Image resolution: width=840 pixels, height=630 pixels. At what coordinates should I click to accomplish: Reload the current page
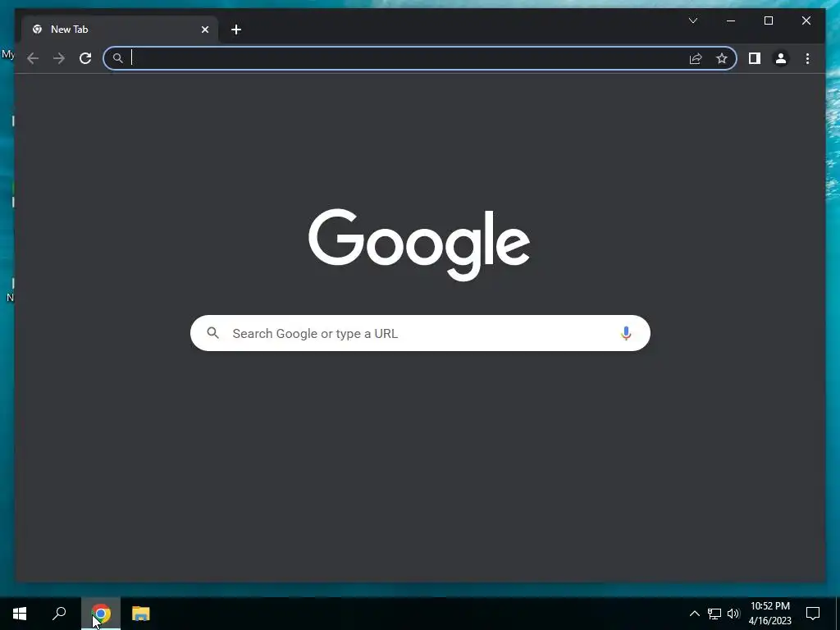point(85,58)
